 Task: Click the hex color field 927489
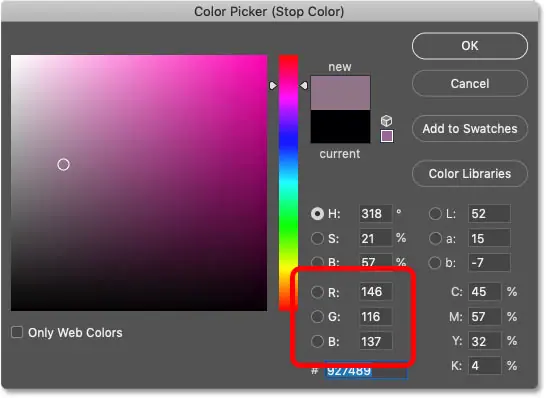366,371
